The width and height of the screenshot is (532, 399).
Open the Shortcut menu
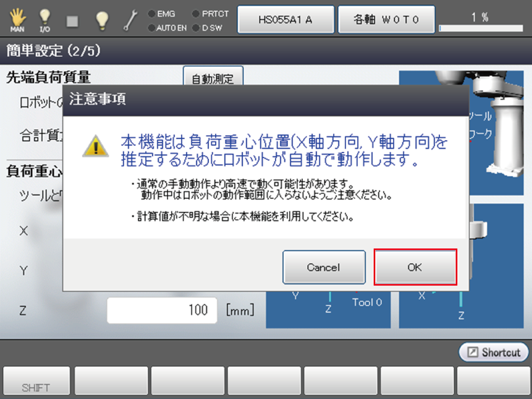[494, 352]
